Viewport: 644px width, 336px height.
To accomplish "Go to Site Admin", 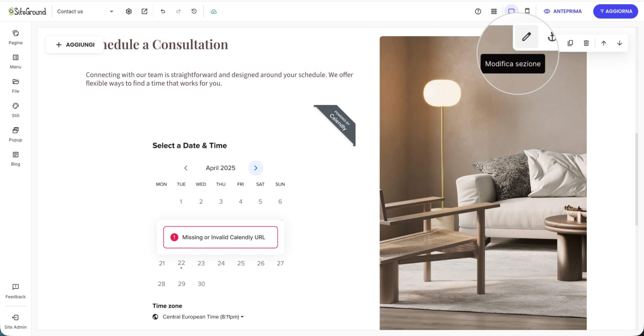I will pos(16,322).
